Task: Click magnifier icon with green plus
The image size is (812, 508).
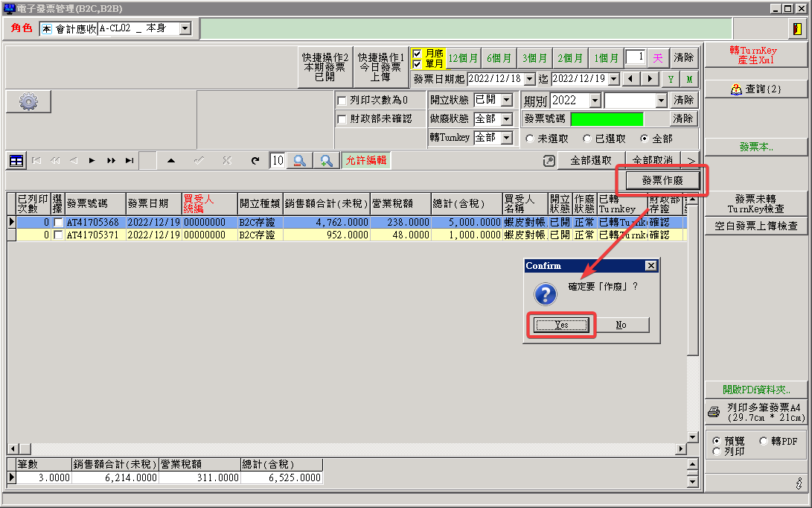Action: point(326,160)
